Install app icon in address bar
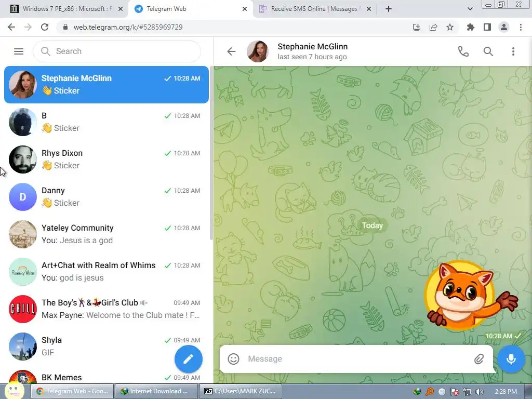The width and height of the screenshot is (532, 399). [x=417, y=27]
